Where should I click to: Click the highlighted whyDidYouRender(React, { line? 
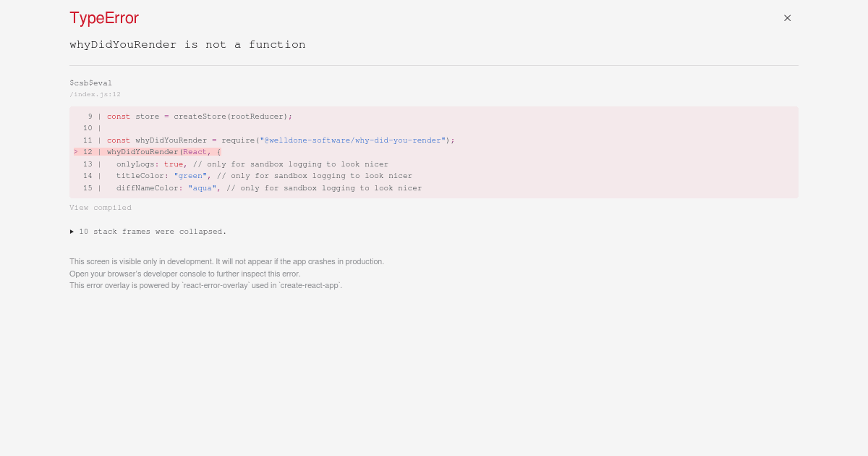pos(163,152)
